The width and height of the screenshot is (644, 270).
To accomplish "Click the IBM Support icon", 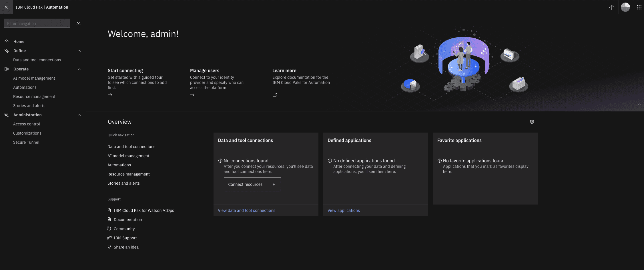I will 109,238.
